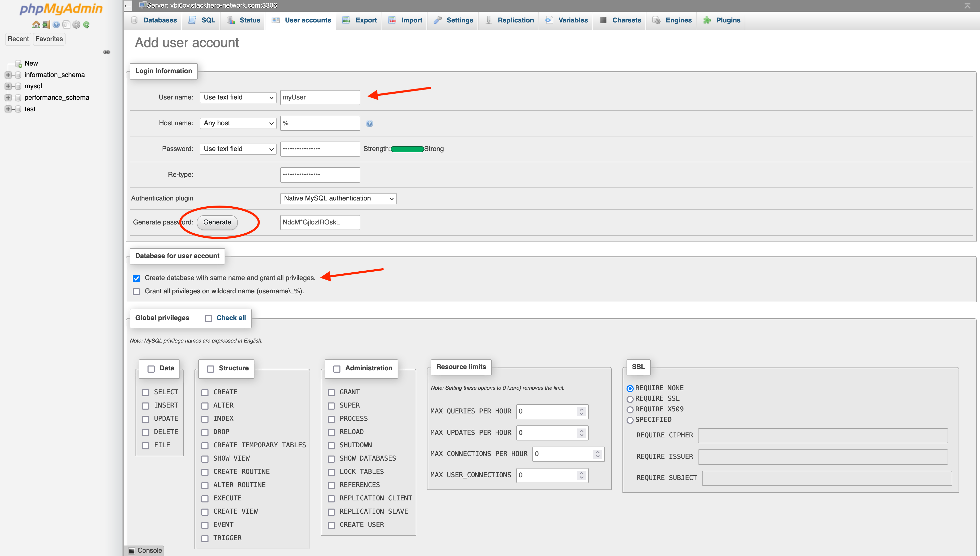980x556 pixels.
Task: Open documentation via the blue question mark icon
Action: click(56, 25)
